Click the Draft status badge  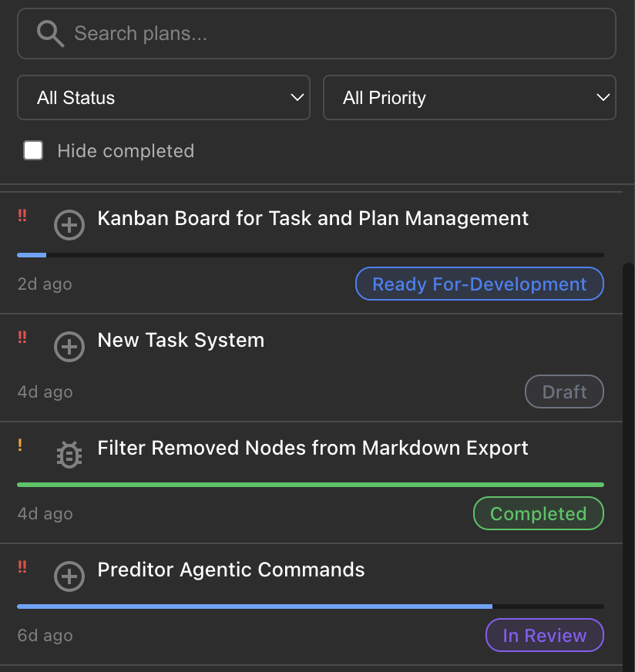click(x=564, y=391)
